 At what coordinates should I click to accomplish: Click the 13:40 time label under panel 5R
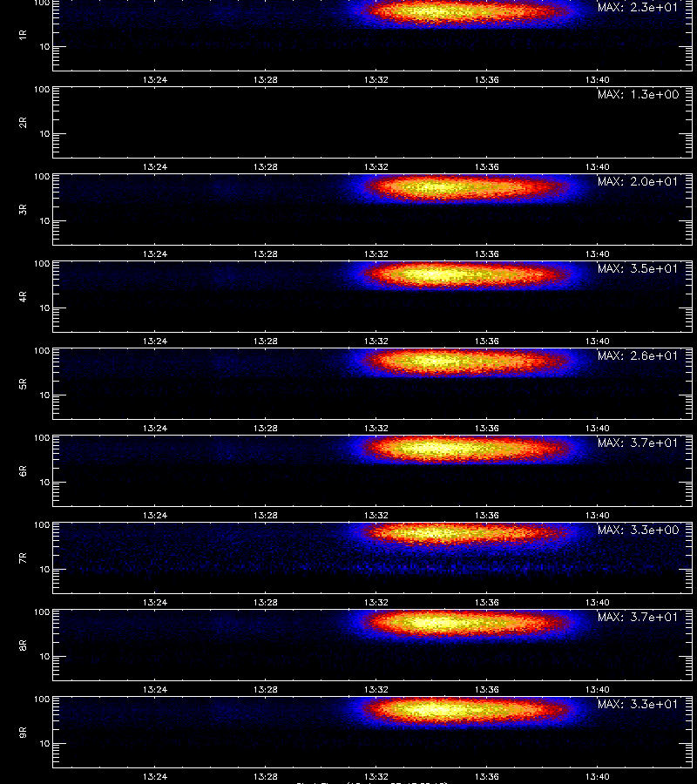point(597,428)
